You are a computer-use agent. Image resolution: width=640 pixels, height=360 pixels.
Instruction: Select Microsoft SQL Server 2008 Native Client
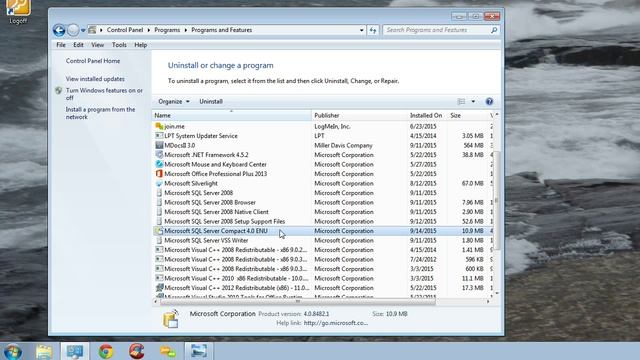click(x=322, y=212)
